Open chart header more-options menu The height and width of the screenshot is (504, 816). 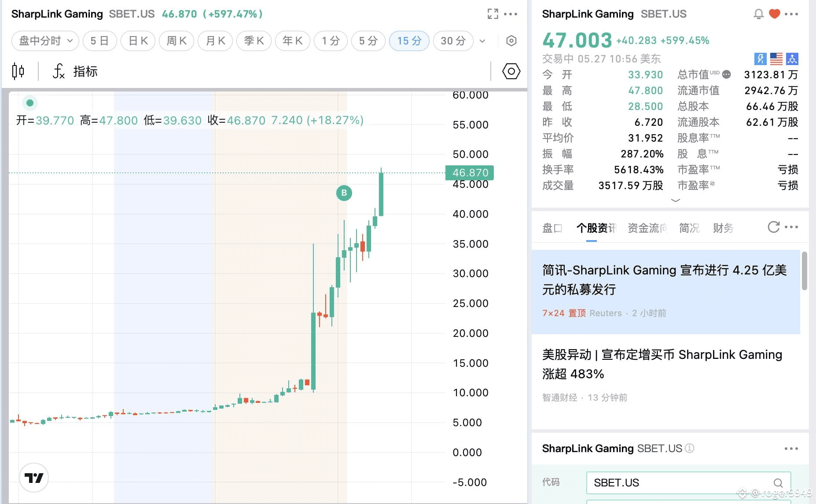click(x=511, y=14)
